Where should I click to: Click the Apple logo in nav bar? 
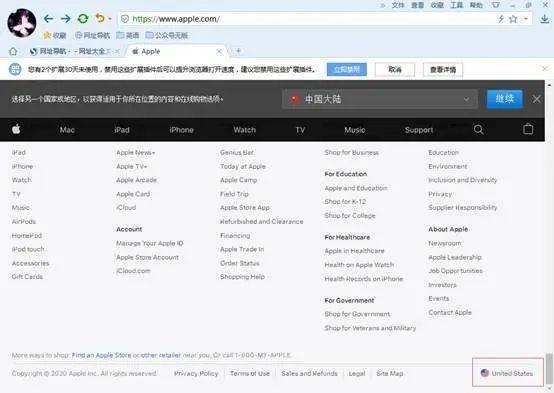point(16,129)
